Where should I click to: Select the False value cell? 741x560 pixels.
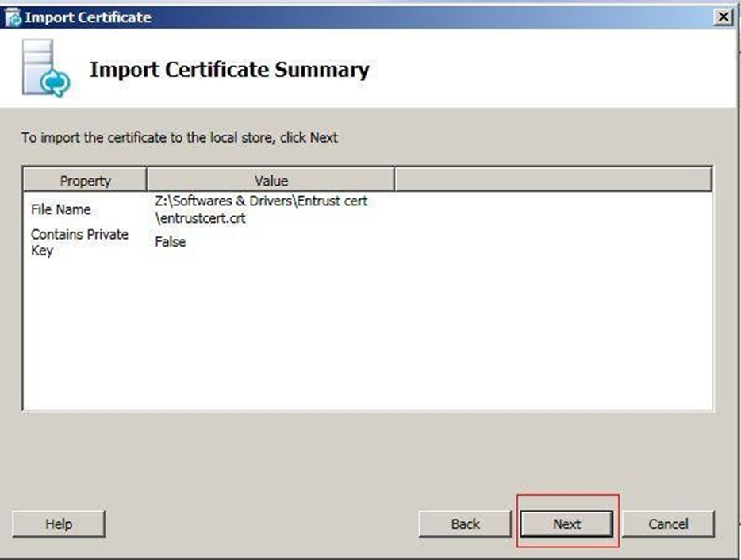(x=170, y=241)
